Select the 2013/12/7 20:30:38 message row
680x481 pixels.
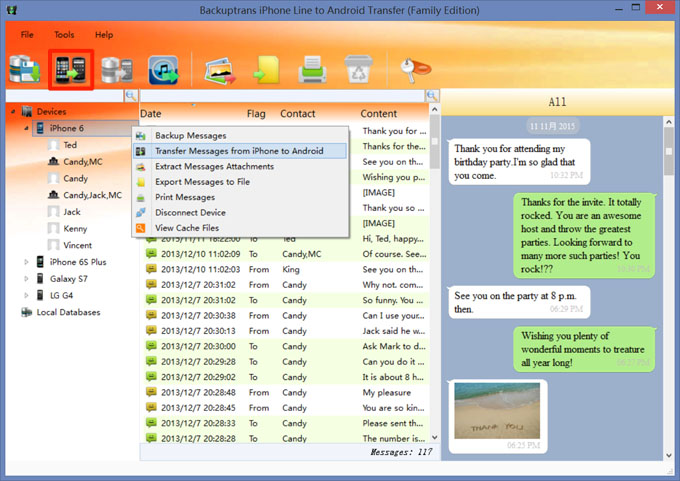(286, 316)
